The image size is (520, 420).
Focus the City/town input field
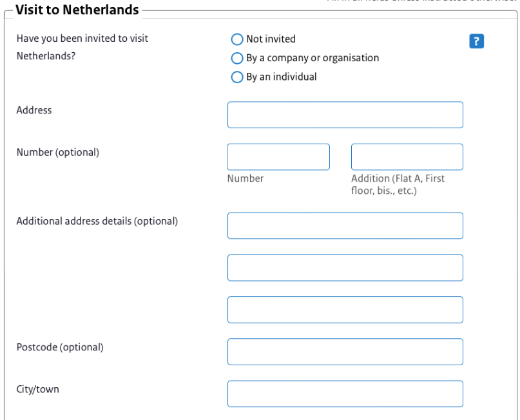(345, 394)
